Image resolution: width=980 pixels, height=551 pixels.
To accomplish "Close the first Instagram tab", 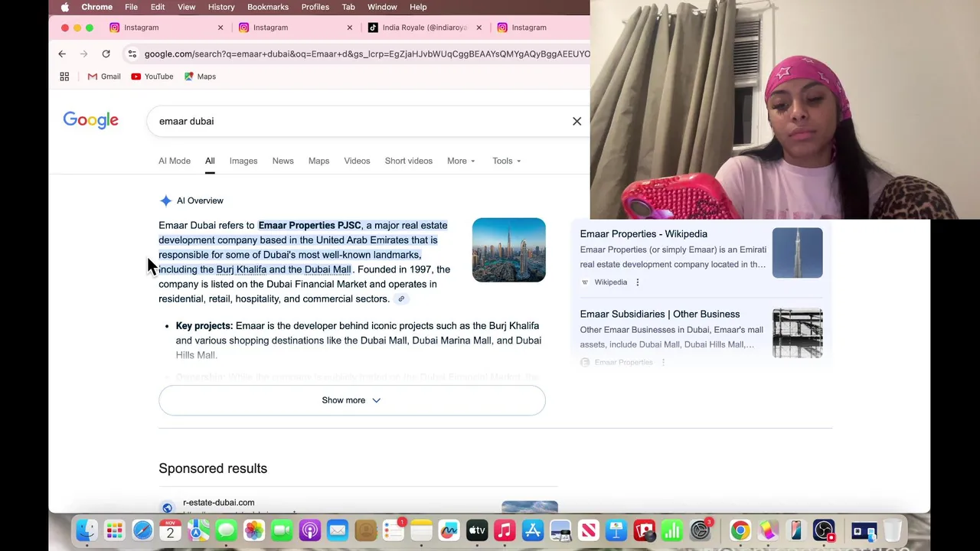I will (x=220, y=28).
